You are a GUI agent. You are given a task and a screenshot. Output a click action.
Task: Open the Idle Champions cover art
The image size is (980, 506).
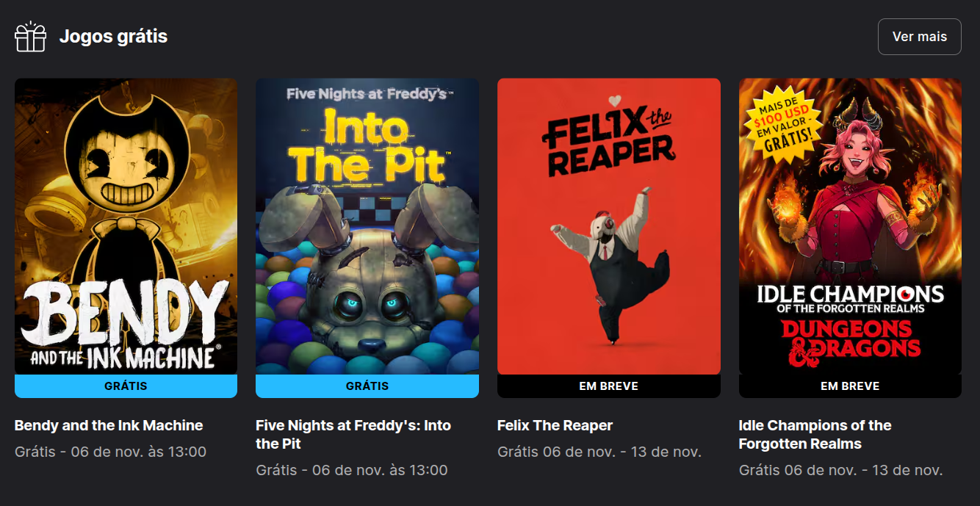click(x=850, y=226)
